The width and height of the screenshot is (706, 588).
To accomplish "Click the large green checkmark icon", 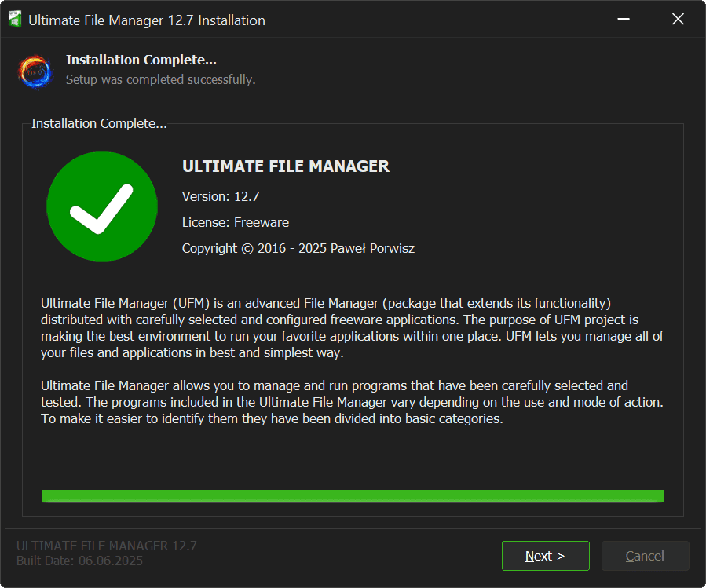I will [103, 206].
